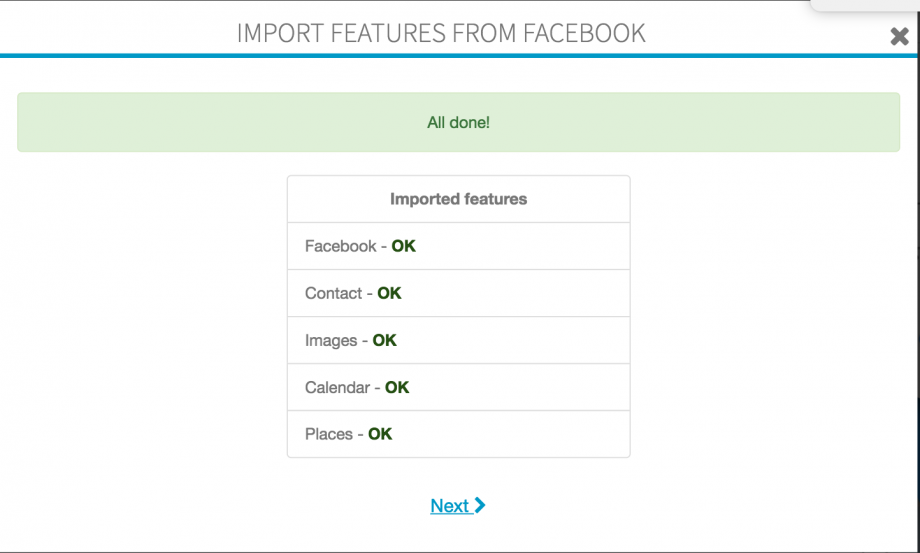
Task: Click the Places feature label
Action: click(329, 434)
